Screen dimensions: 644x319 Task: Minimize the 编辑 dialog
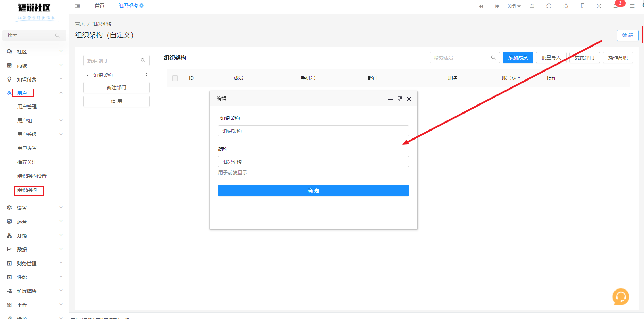coord(391,99)
